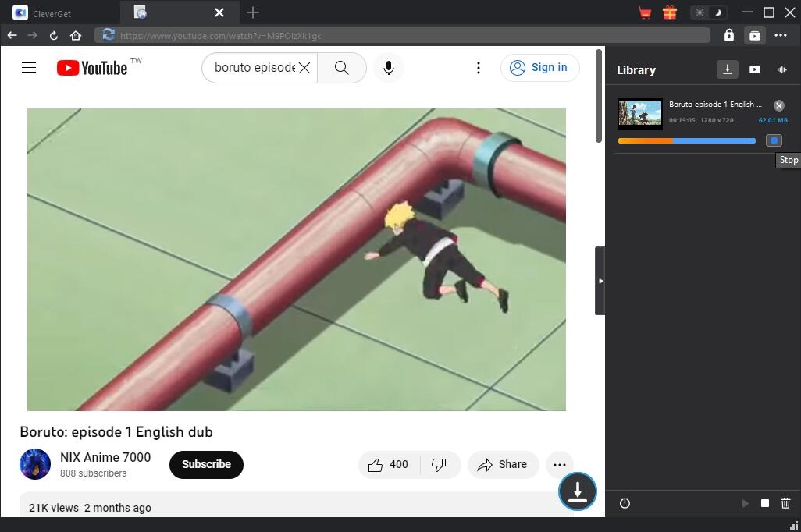Viewport: 801px width, 532px height.
Task: Switch to light mode sun toggle
Action: point(700,12)
